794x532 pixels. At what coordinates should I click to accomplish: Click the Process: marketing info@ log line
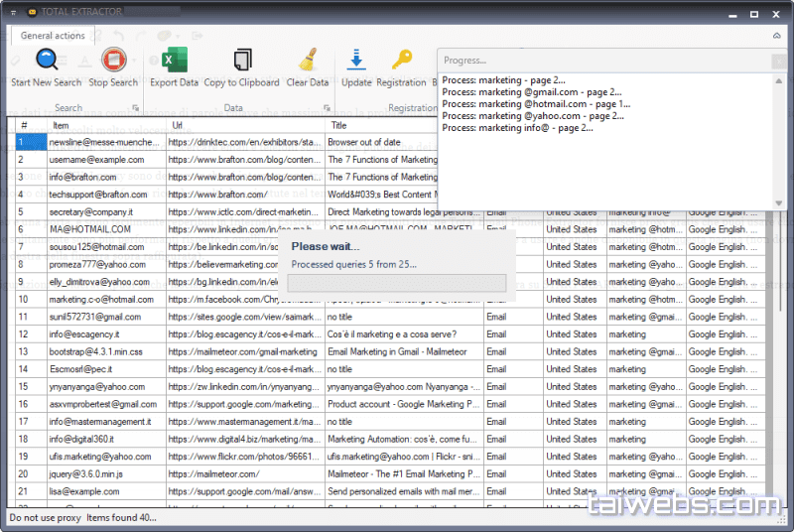pyautogui.click(x=517, y=128)
